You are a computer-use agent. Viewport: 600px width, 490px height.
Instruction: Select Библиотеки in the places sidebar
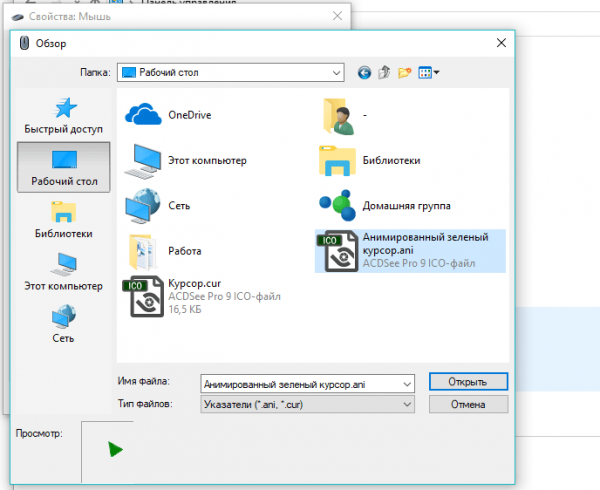coord(64,220)
